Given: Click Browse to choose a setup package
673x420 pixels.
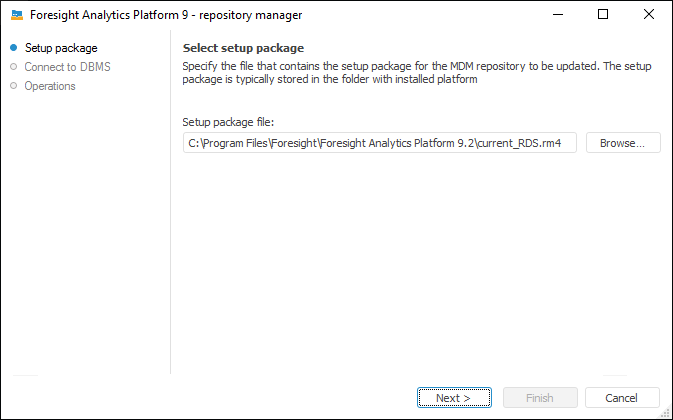Looking at the screenshot, I should [623, 143].
